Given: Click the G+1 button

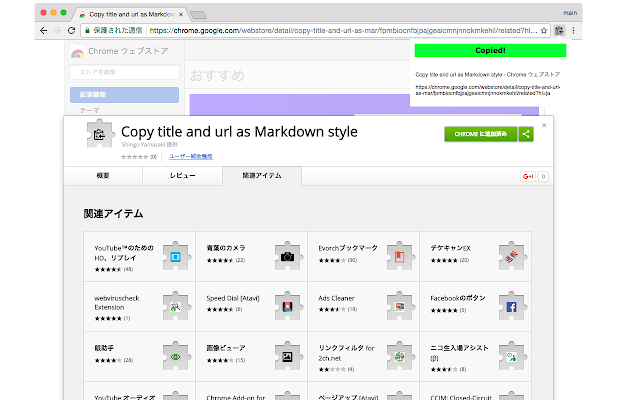Looking at the screenshot, I should pyautogui.click(x=528, y=177).
